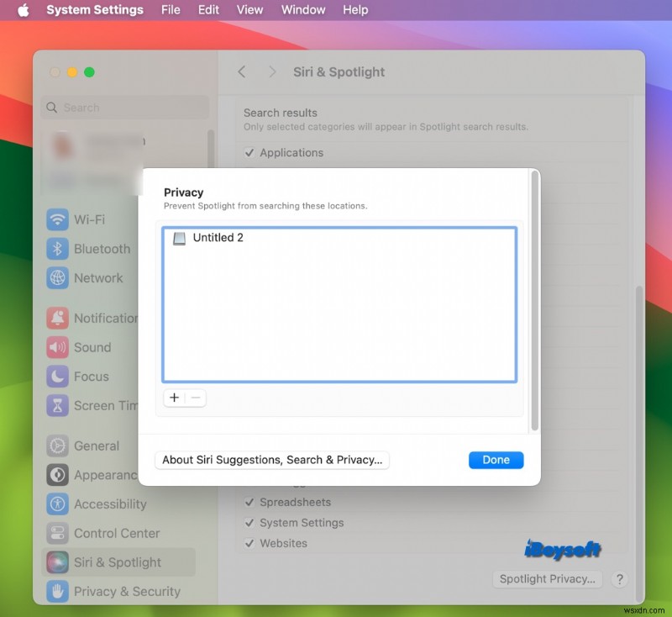Screen dimensions: 672x617
Task: Click the Privacy & Security hand icon
Action: tap(57, 592)
